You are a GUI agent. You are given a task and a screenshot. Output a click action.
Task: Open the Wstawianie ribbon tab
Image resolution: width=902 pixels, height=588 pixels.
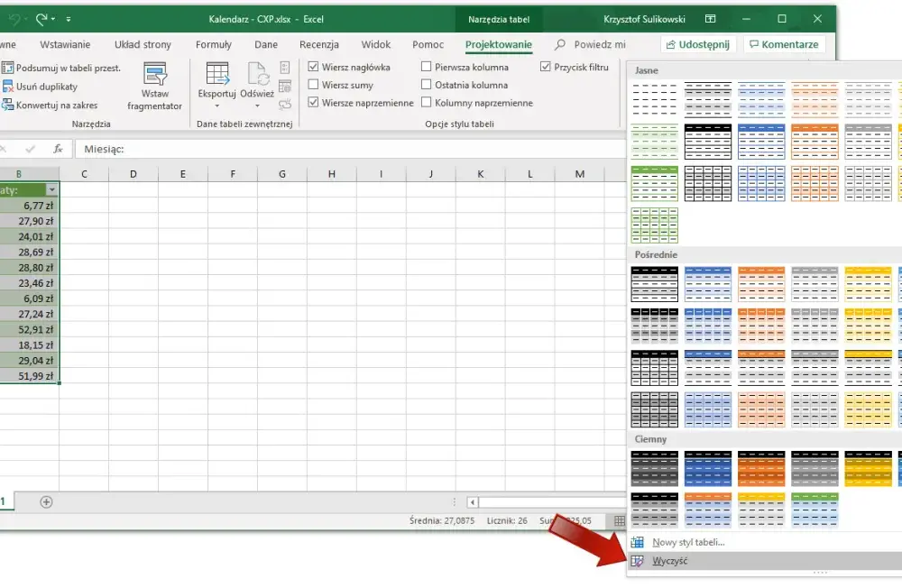(x=65, y=44)
